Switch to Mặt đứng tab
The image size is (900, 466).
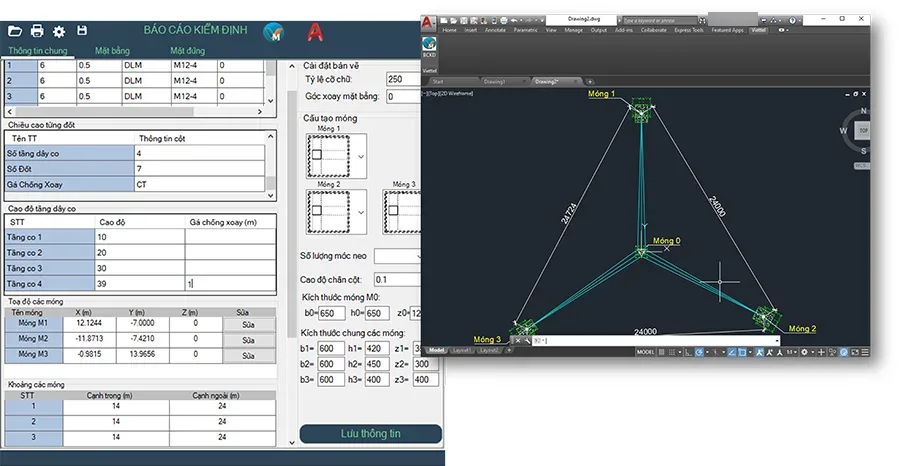(187, 51)
